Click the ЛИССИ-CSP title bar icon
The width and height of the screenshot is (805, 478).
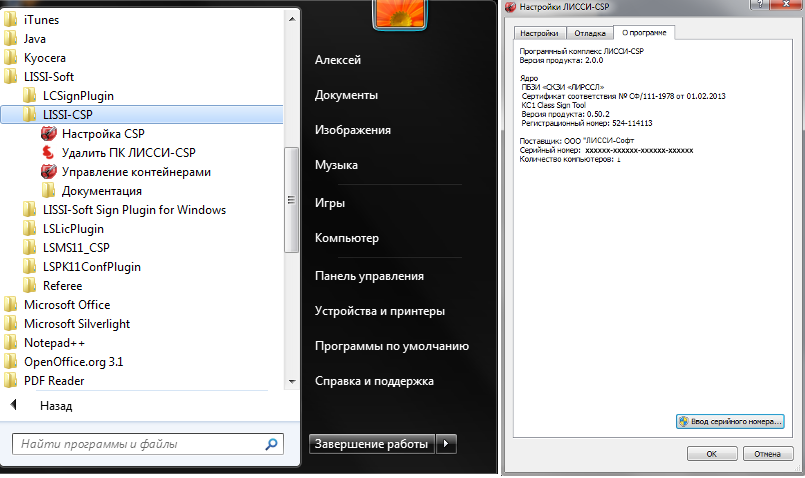pyautogui.click(x=510, y=7)
